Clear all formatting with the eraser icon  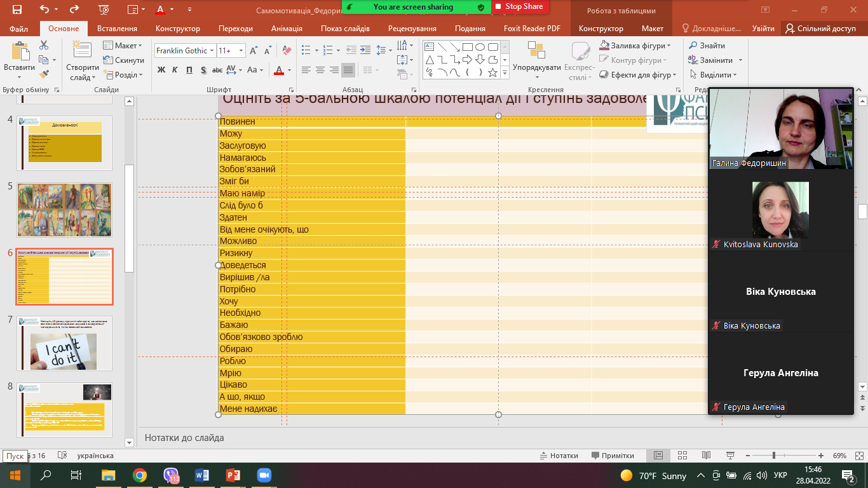[286, 51]
